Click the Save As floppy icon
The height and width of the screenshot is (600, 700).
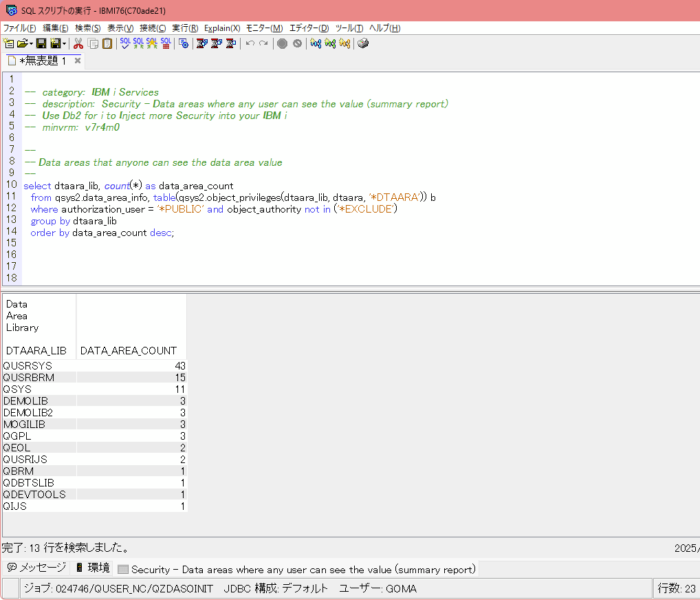click(x=56, y=43)
